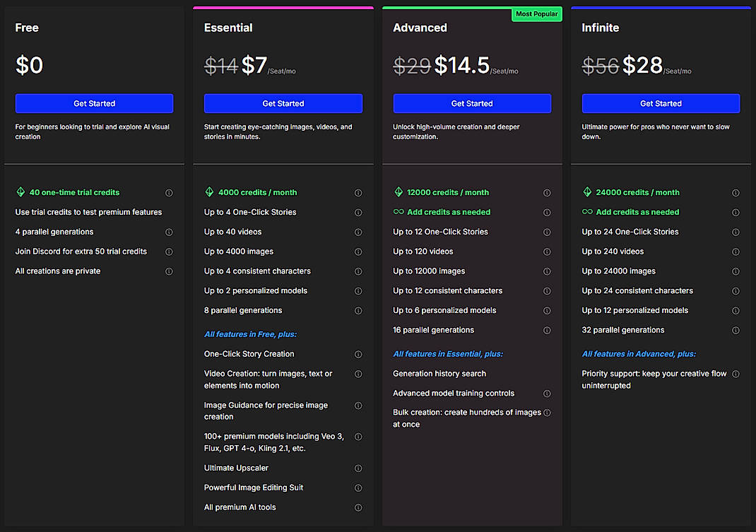Select the Infinite plan heading
This screenshot has height=532, width=756.
click(600, 28)
